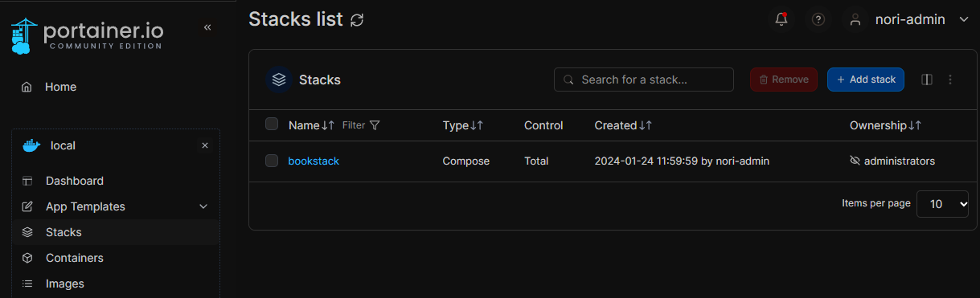
Task: Expand the App Templates submenu chevron
Action: pos(203,206)
